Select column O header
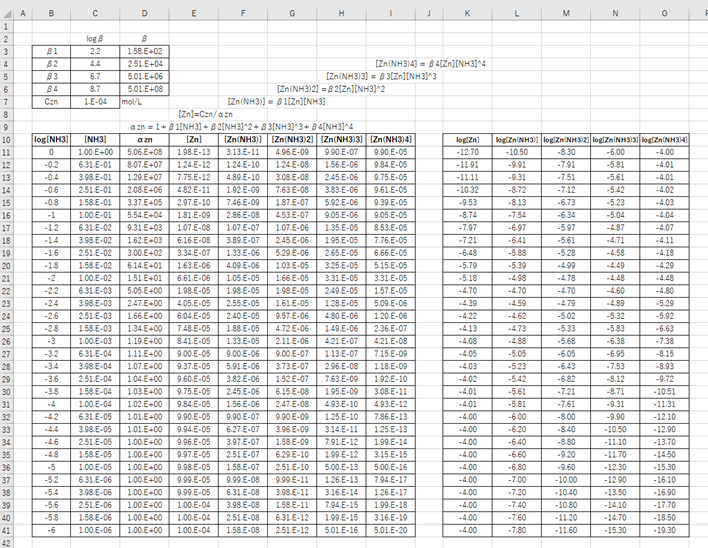The height and width of the screenshot is (548, 708). 664,14
